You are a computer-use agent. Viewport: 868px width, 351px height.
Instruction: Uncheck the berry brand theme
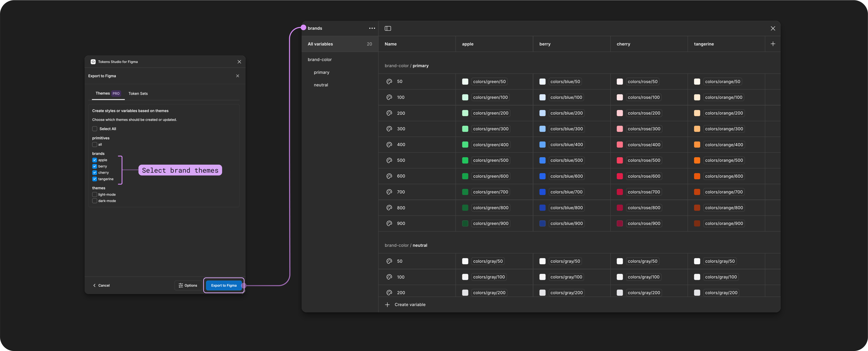(x=95, y=166)
